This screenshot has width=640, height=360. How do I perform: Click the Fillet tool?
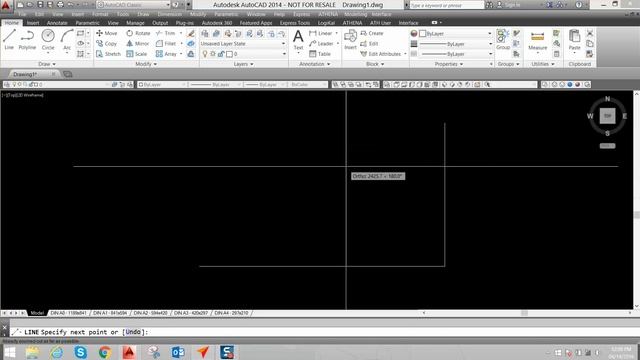point(166,43)
